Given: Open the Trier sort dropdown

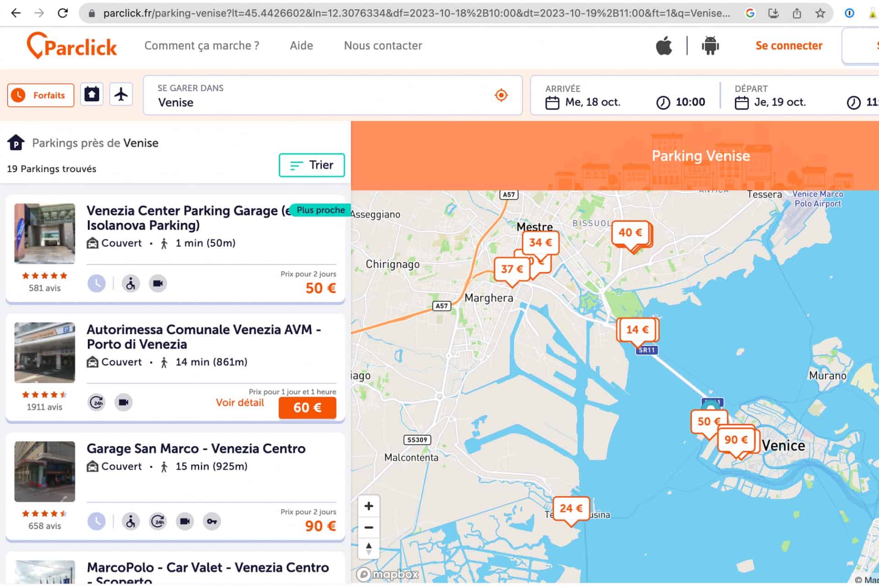Looking at the screenshot, I should click(312, 165).
